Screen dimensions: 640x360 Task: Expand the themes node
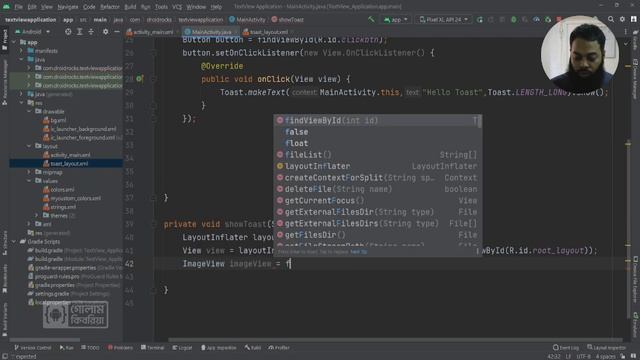pos(37,216)
